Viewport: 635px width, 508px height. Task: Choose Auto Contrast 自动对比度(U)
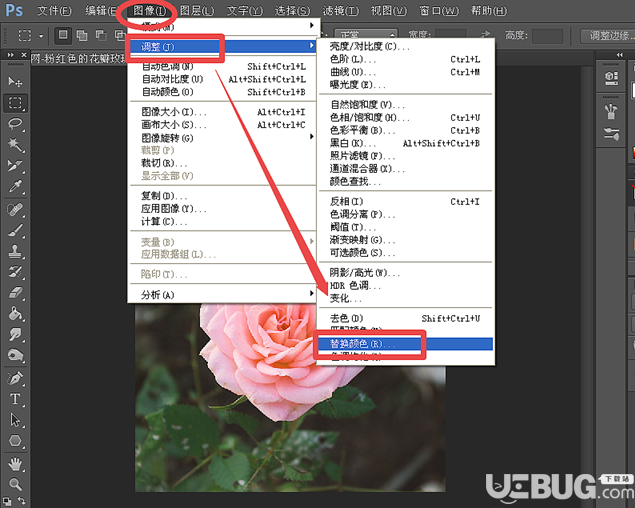point(222,79)
